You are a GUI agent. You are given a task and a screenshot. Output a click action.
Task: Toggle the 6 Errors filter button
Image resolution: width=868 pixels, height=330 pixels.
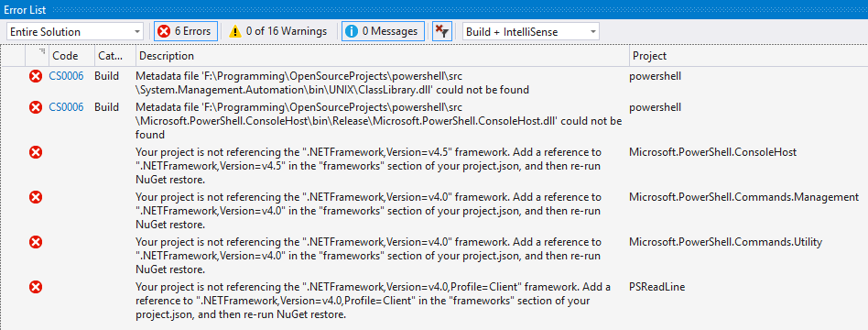186,31
